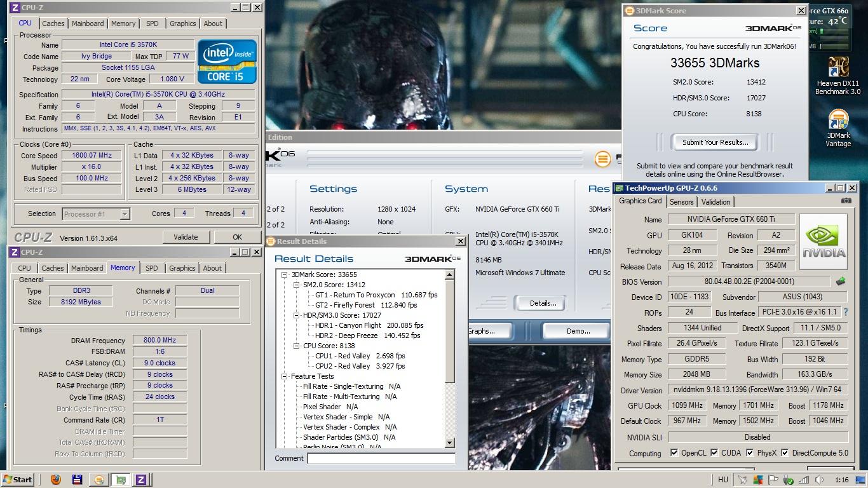Click the Result Details window title icon

271,241
